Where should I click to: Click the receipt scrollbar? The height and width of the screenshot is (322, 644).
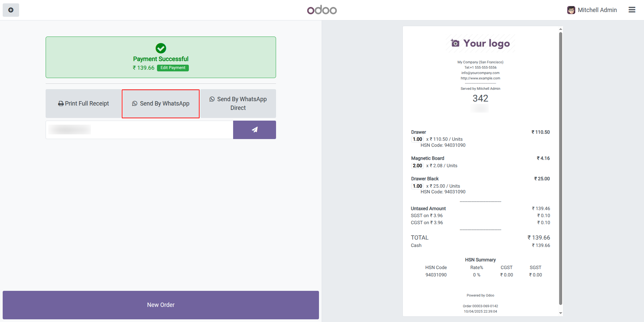click(560, 168)
